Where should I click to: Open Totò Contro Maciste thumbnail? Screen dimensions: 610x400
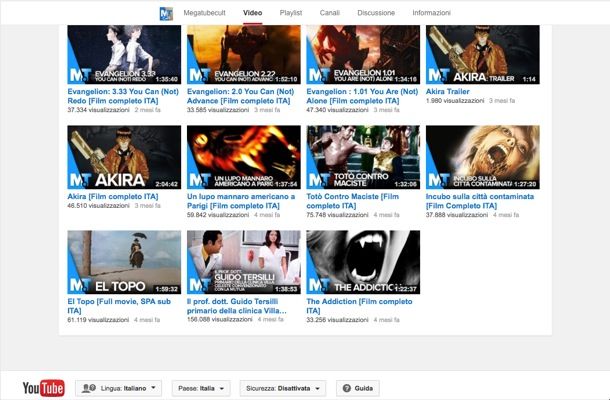[363, 157]
